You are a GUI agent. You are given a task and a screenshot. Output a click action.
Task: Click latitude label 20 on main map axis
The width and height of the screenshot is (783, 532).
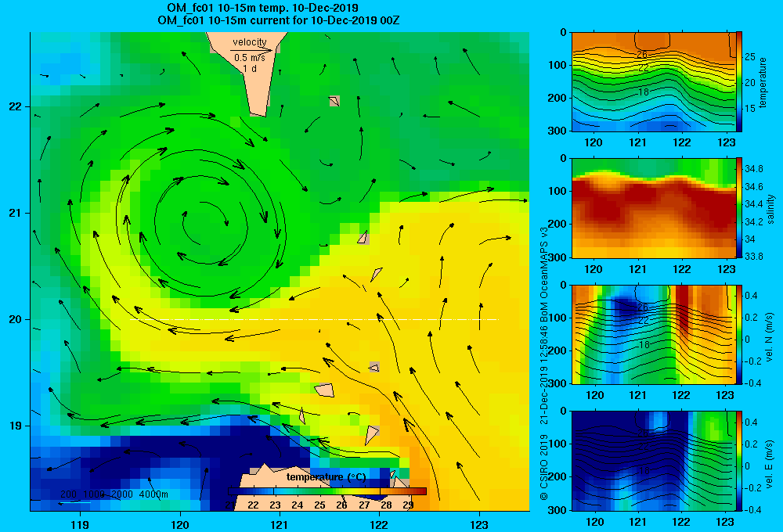tap(16, 319)
